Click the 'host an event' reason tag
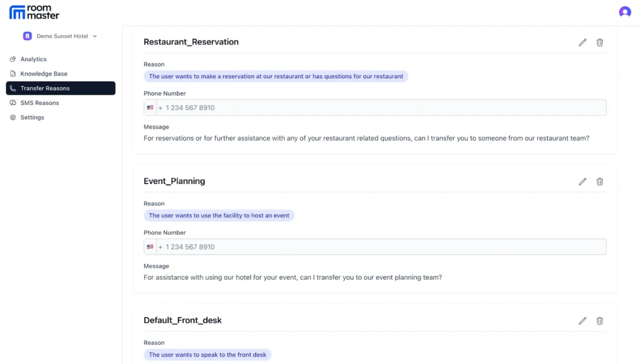The height and width of the screenshot is (364, 641). (218, 215)
